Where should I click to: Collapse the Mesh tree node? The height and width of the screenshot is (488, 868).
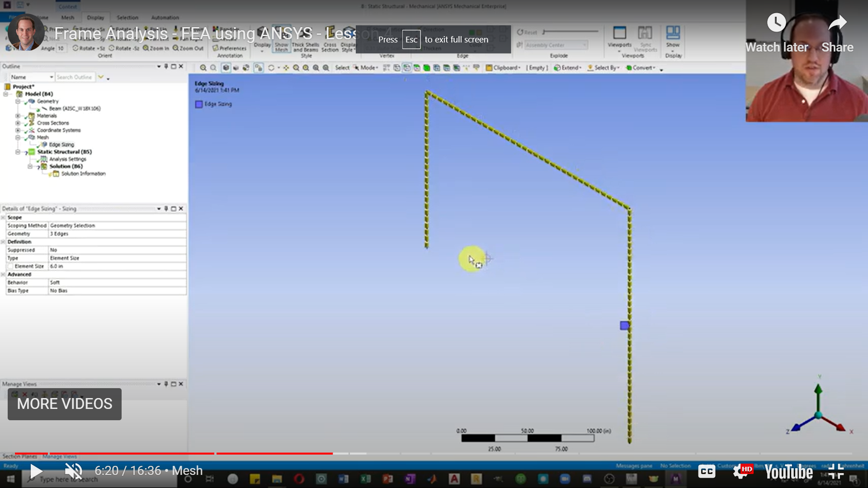pos(18,137)
